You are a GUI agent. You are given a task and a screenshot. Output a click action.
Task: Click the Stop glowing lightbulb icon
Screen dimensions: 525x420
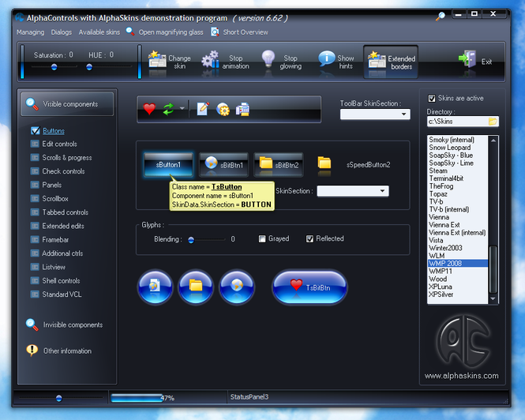coord(268,58)
